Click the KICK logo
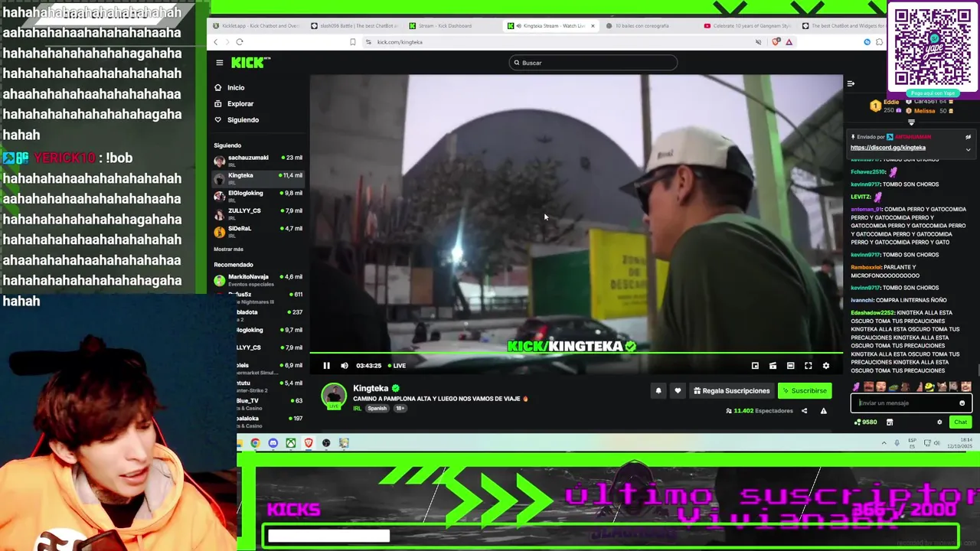This screenshot has height=551, width=980. [x=250, y=63]
